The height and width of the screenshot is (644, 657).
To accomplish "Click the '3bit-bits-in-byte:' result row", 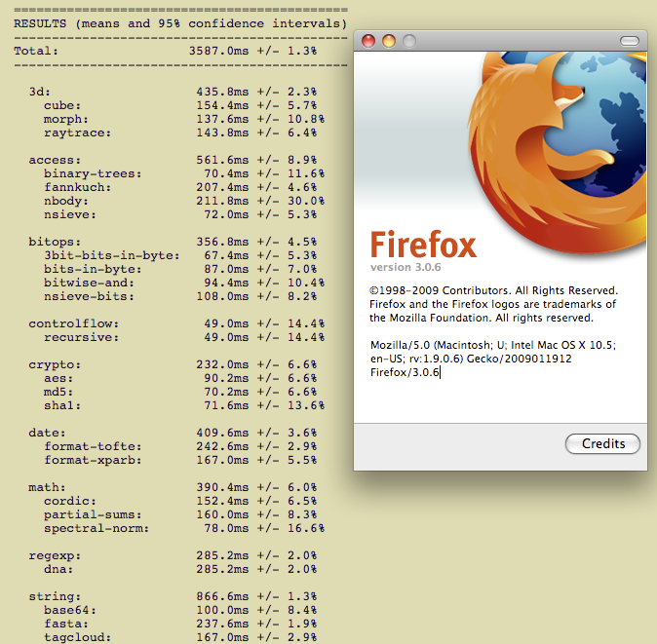I will (180, 255).
